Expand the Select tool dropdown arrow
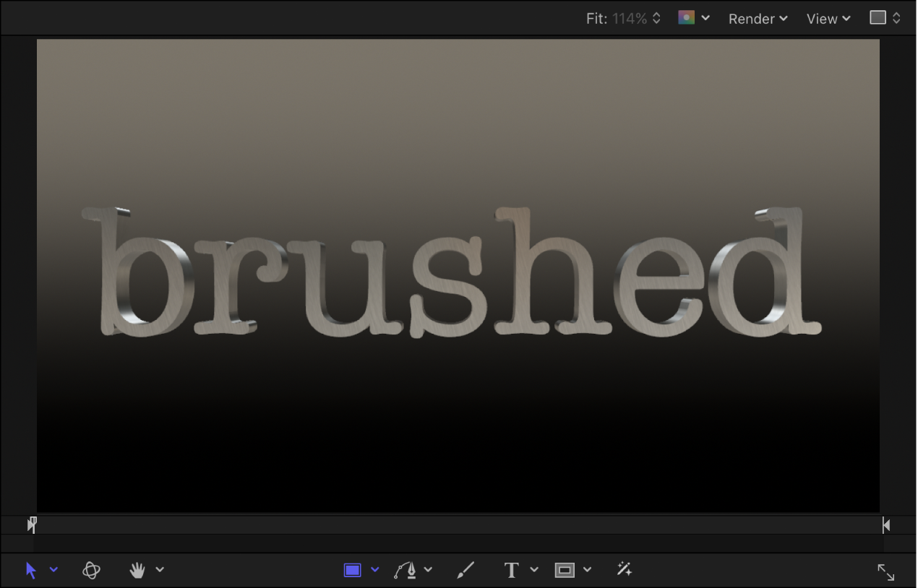Viewport: 918px width, 588px height. click(x=53, y=570)
